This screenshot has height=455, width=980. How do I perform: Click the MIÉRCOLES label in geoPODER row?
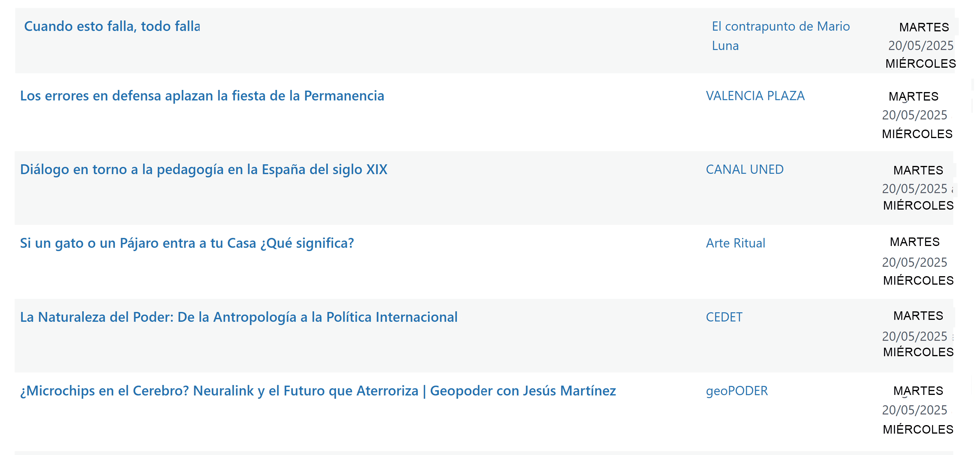click(x=918, y=429)
